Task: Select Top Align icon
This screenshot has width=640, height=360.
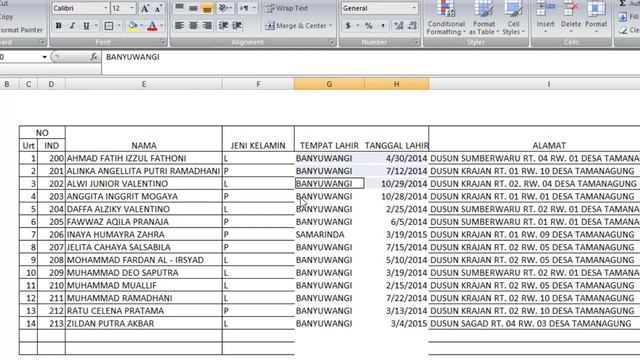Action: tap(179, 8)
